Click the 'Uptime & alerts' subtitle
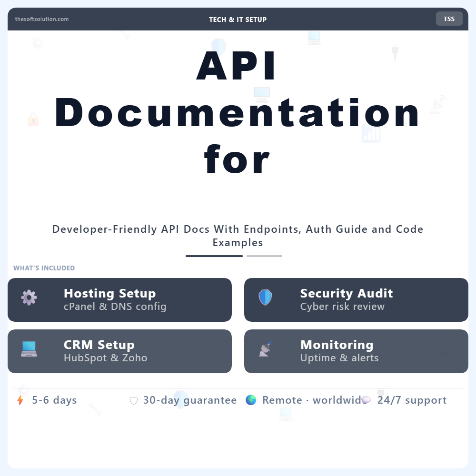 pyautogui.click(x=339, y=358)
